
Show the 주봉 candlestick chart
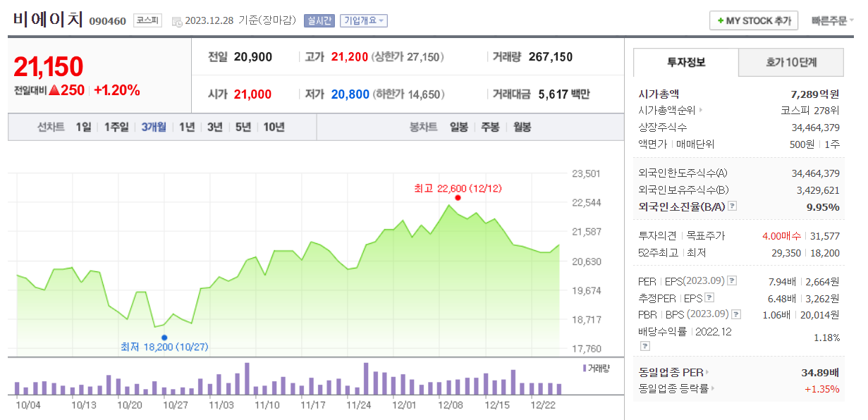[491, 127]
